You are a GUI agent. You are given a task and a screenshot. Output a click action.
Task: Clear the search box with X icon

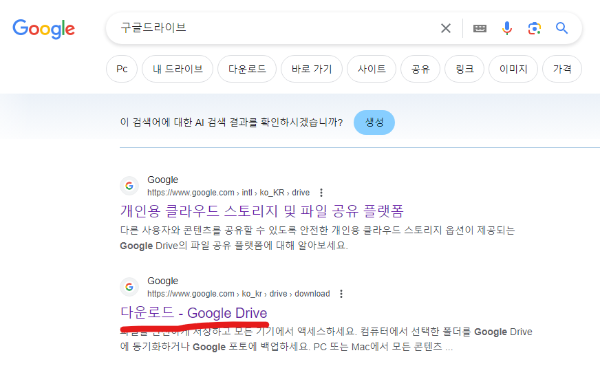click(445, 28)
